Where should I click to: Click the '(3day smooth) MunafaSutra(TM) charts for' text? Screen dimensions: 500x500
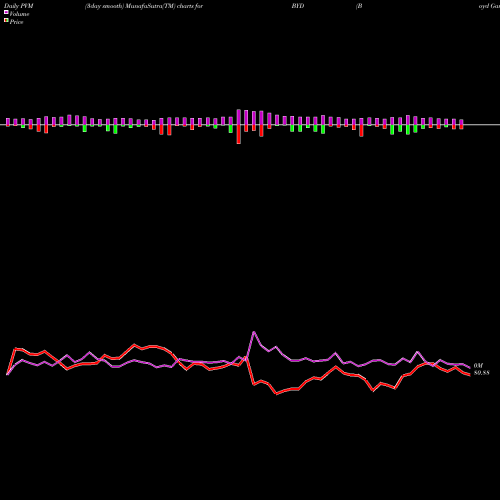pyautogui.click(x=144, y=6)
